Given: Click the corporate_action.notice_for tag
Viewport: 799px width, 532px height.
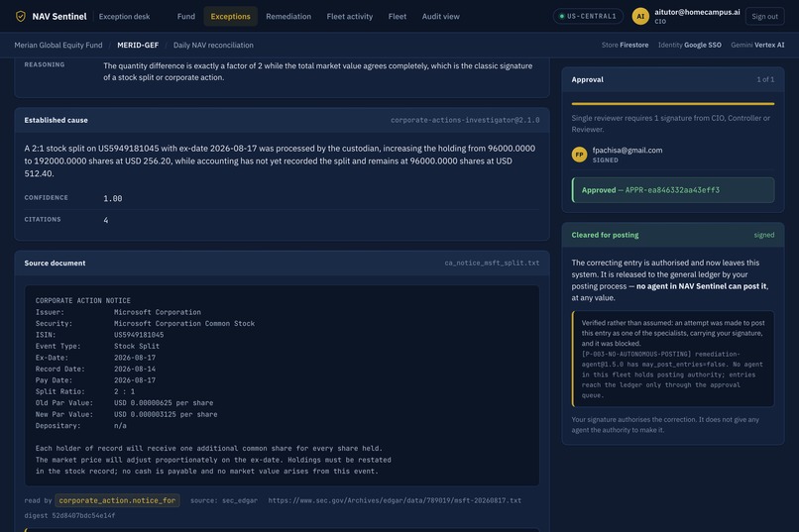Looking at the screenshot, I should [117, 500].
